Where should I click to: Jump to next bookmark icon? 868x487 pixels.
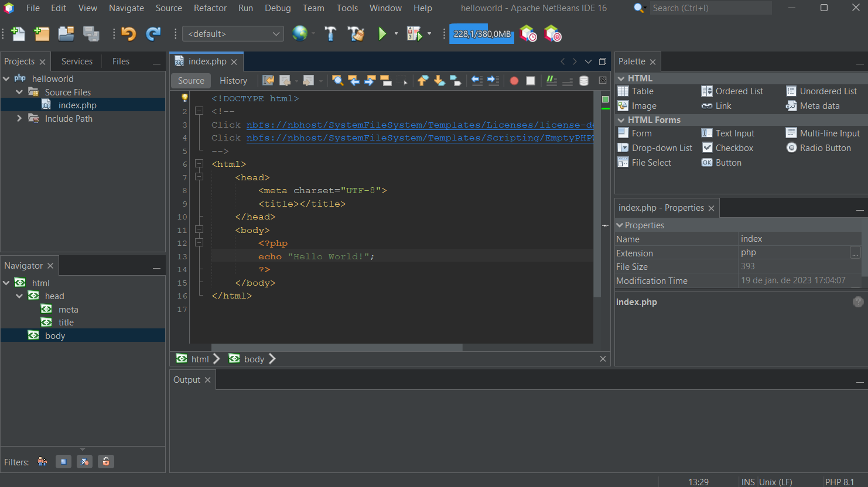coord(439,81)
